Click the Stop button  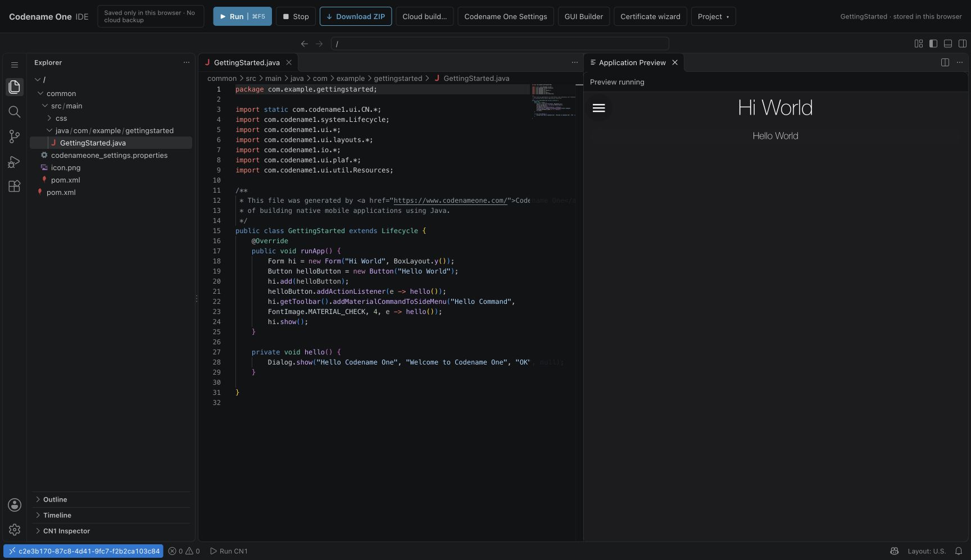[296, 16]
